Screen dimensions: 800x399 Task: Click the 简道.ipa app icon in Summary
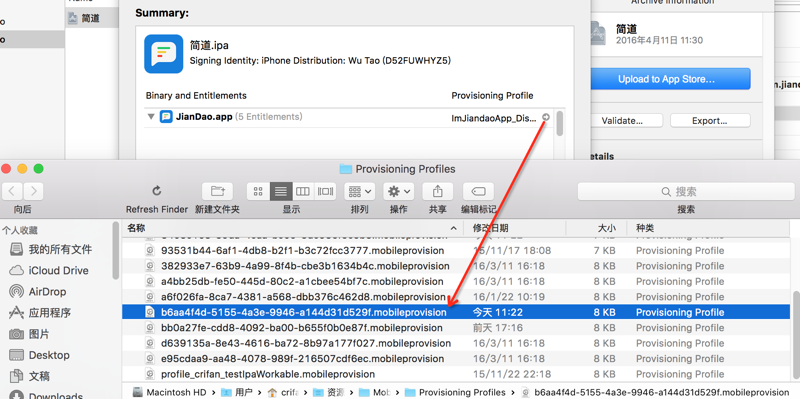(163, 54)
